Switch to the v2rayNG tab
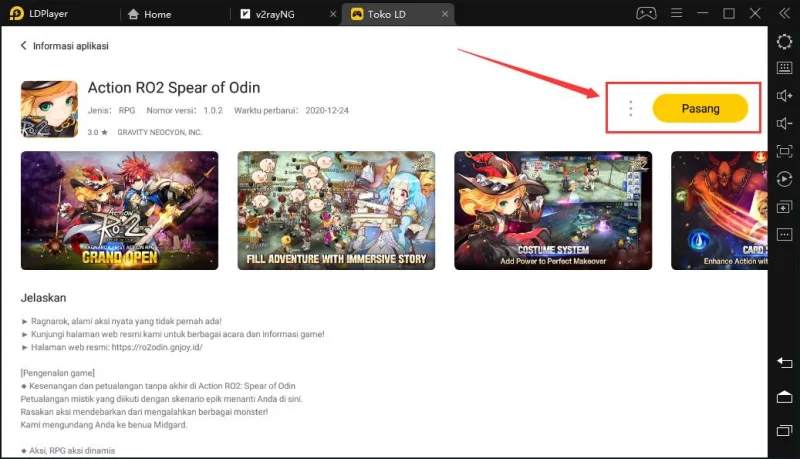 tap(268, 14)
